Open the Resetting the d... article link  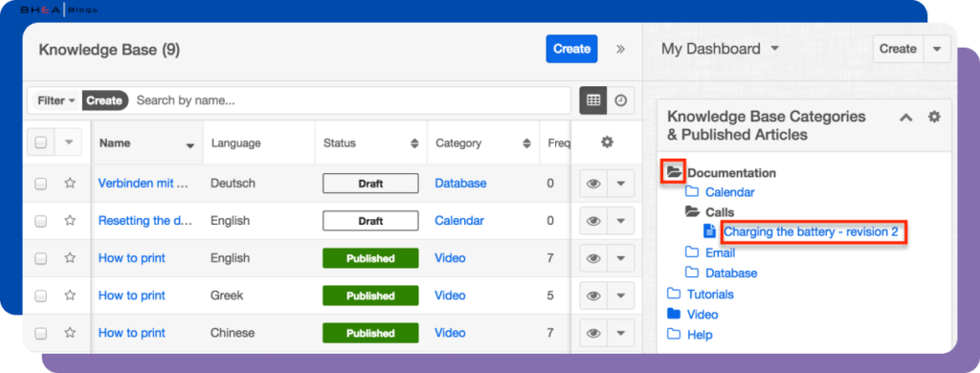coord(145,221)
